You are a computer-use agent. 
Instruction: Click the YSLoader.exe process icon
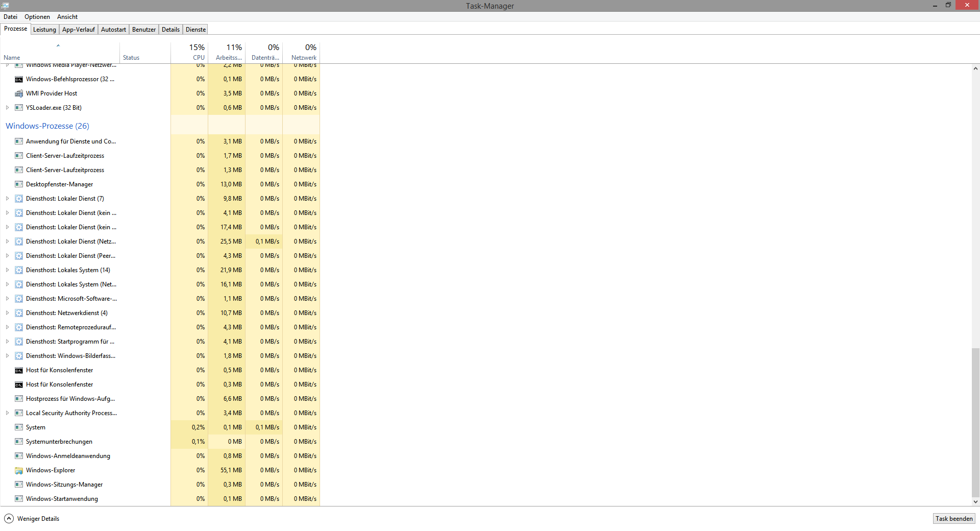19,108
